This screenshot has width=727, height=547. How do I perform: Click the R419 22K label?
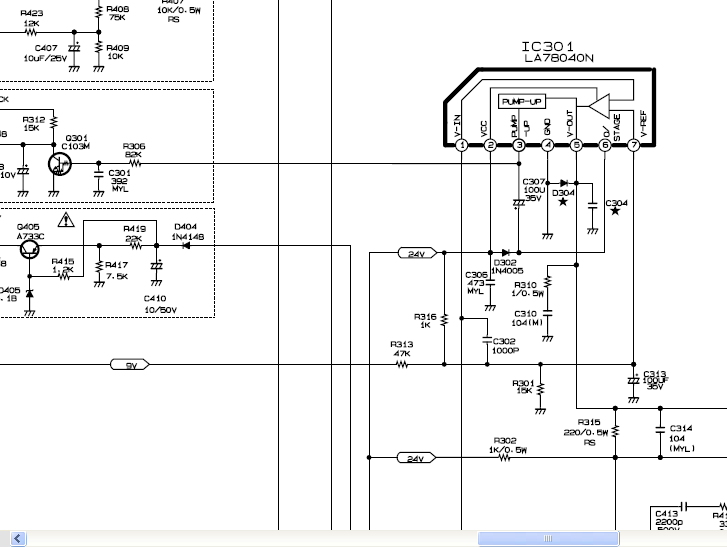click(134, 234)
